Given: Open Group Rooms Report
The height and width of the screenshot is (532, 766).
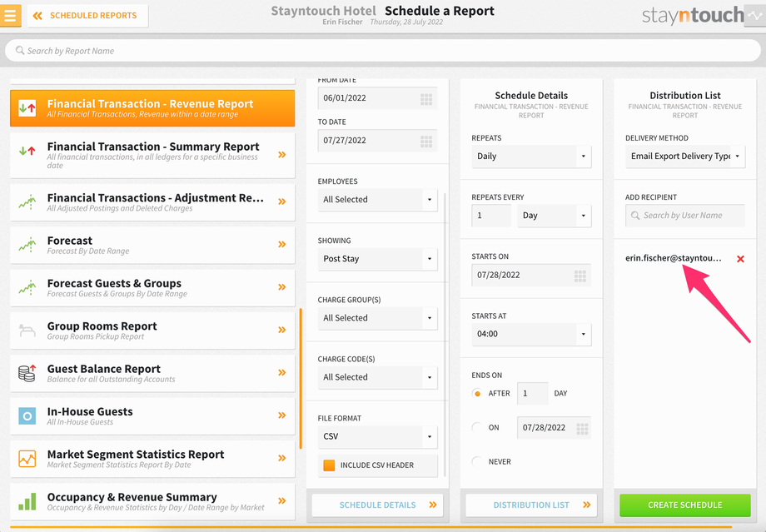Looking at the screenshot, I should pos(152,331).
